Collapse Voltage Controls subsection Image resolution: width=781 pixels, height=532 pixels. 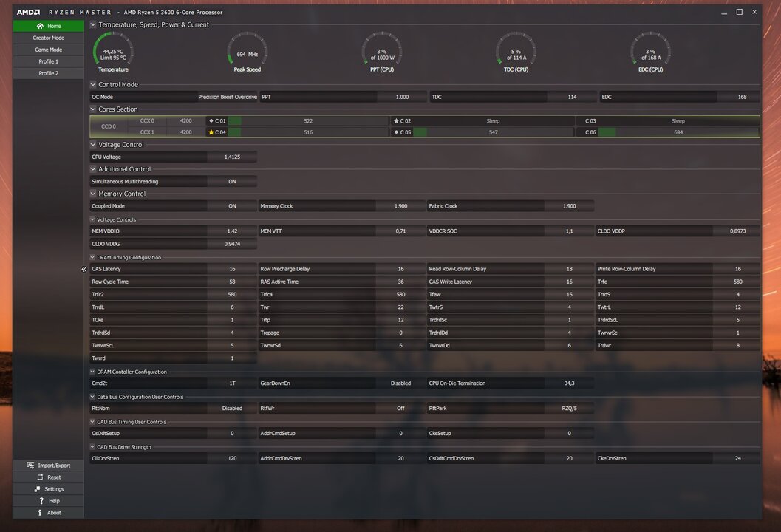(x=92, y=219)
